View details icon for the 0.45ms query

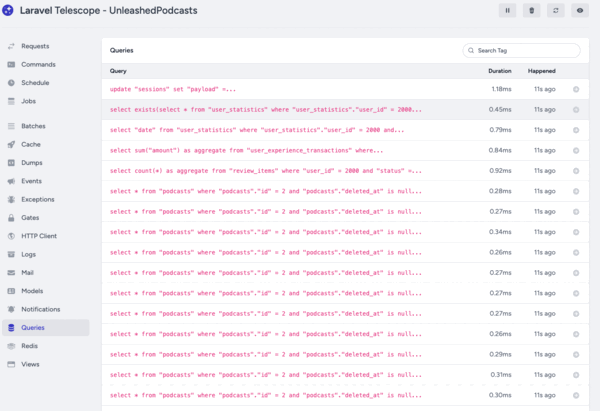coord(576,109)
